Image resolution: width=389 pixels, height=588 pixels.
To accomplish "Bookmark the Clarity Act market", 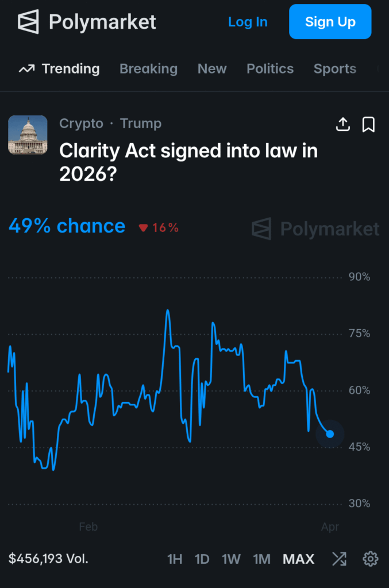I will click(369, 124).
